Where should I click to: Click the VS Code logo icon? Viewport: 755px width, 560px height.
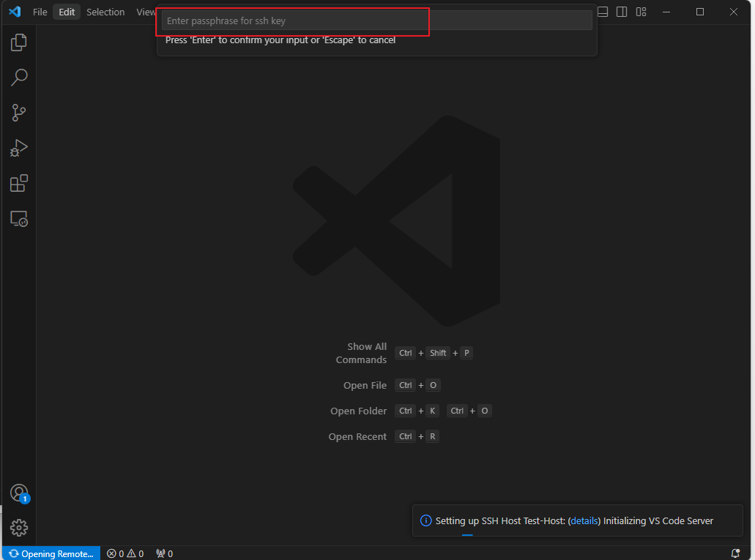15,12
